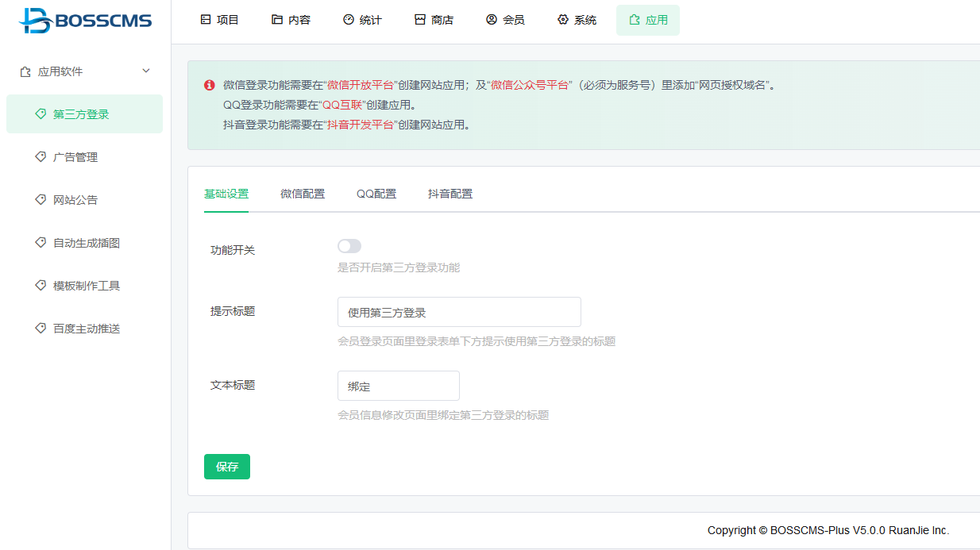This screenshot has width=980, height=550.
Task: Open 自动生成插图 sidebar item
Action: pyautogui.click(x=86, y=243)
